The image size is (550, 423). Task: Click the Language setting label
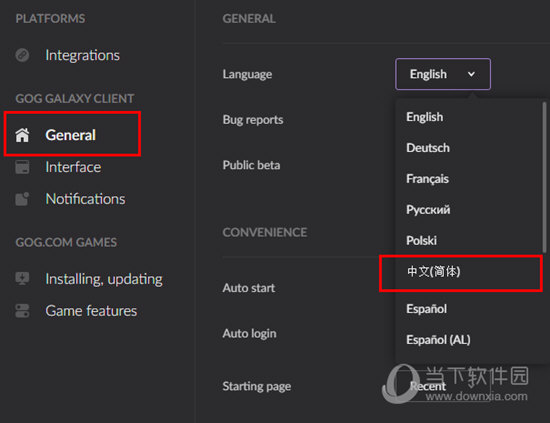click(247, 74)
